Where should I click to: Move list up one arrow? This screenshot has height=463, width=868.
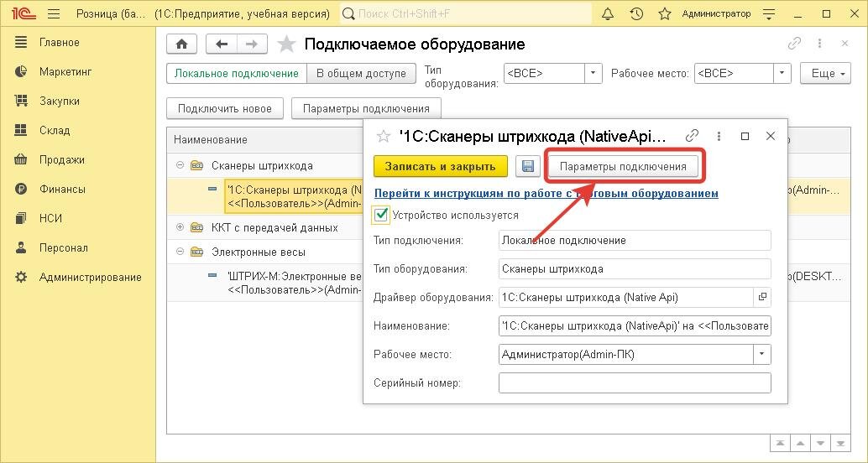801,443
